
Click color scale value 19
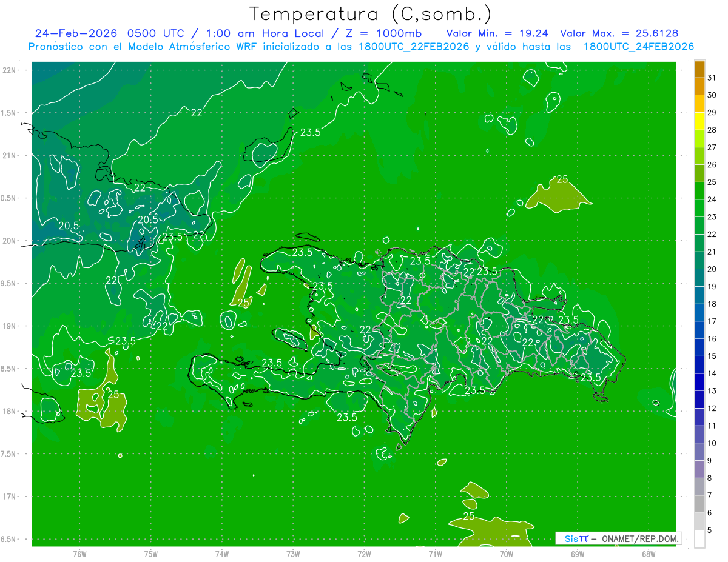(712, 286)
